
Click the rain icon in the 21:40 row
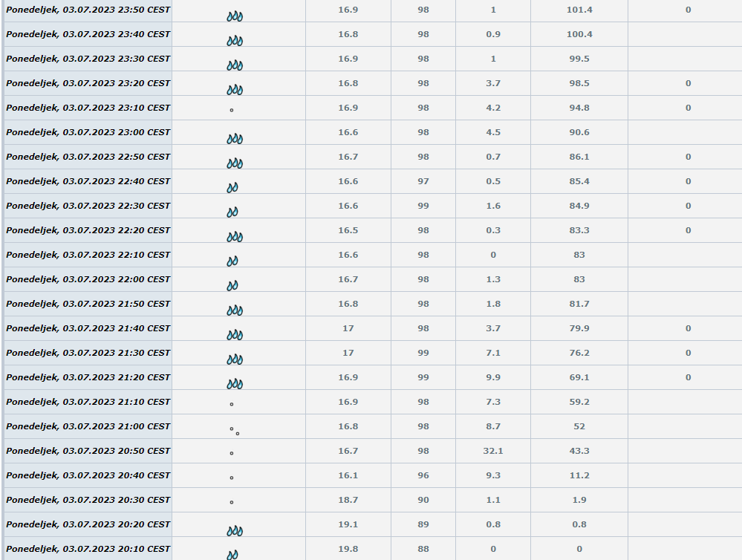[235, 335]
